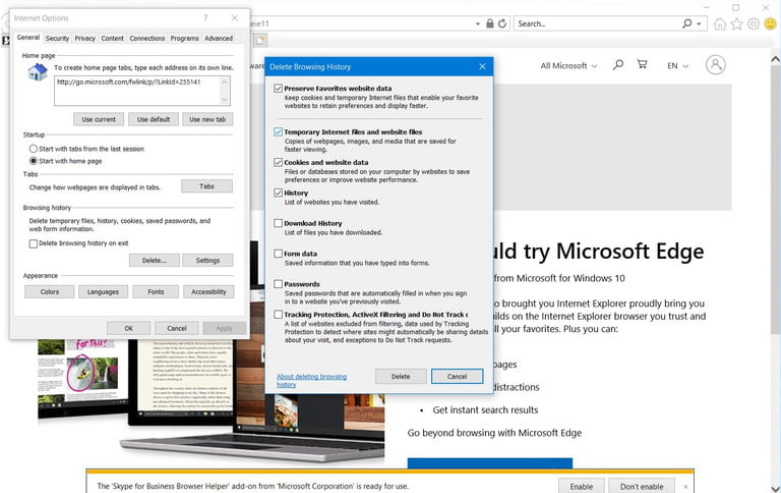The width and height of the screenshot is (781, 493).
Task: Click the account sign-in avatar icon
Action: click(715, 65)
